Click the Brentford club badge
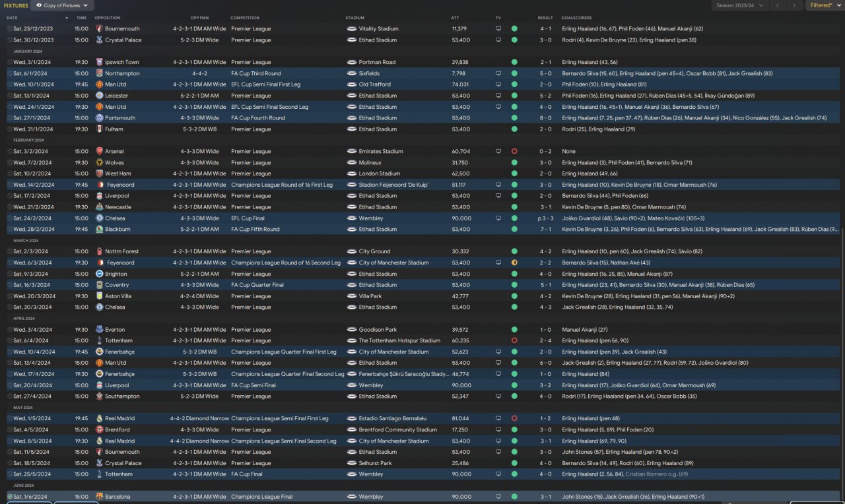The height and width of the screenshot is (504, 845). point(99,429)
